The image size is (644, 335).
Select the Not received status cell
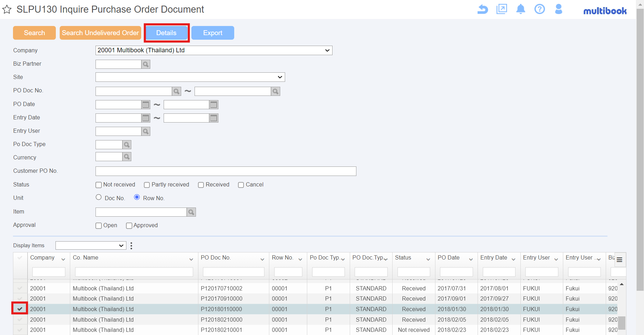(x=414, y=330)
